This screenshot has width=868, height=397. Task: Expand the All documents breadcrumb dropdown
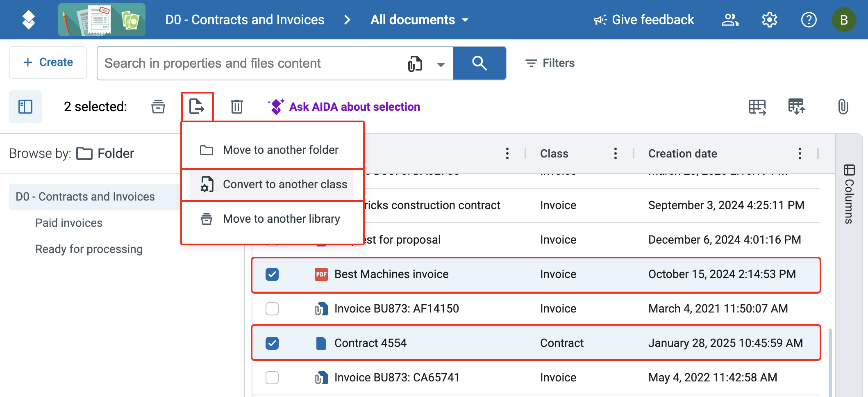465,19
